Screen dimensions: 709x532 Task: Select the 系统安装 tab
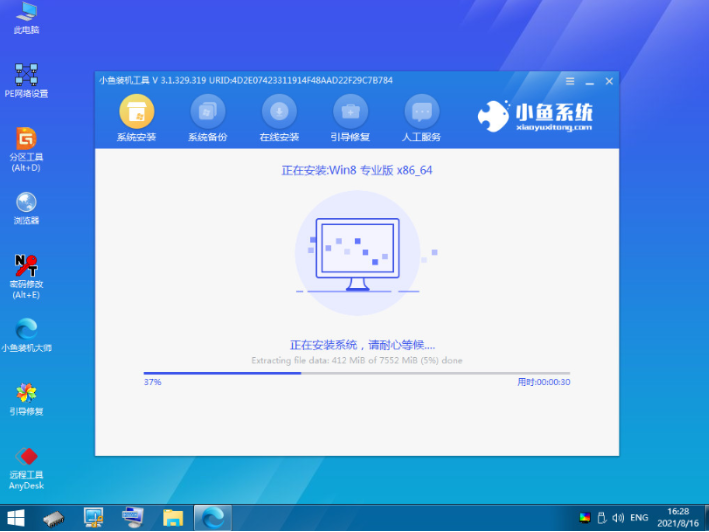point(137,118)
